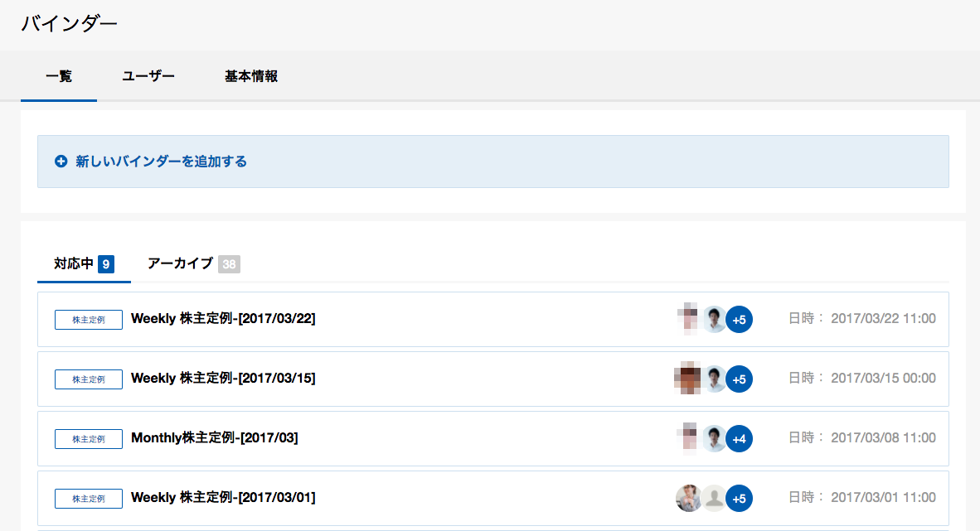Click 新しいバインダーを追加する link
Screen dimensions: 980x531
coord(161,162)
